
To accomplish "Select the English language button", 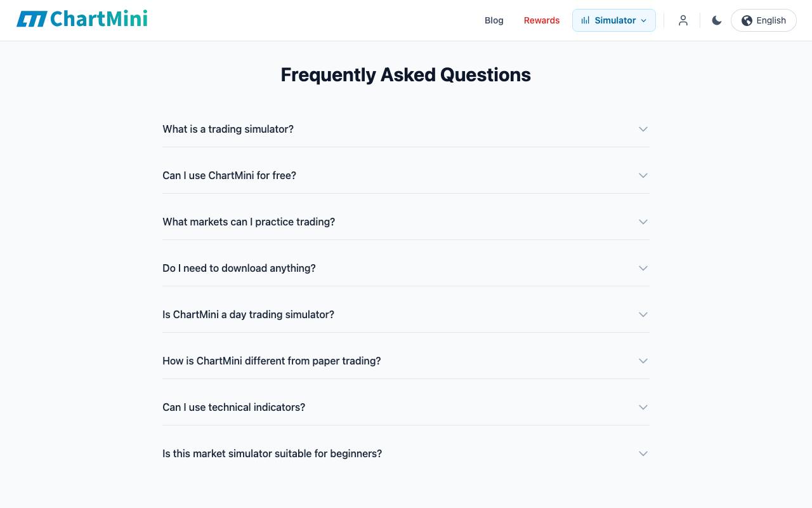I will pyautogui.click(x=764, y=20).
